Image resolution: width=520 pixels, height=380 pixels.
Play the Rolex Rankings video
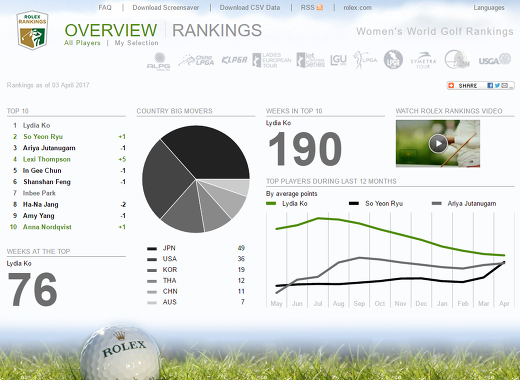pyautogui.click(x=438, y=144)
